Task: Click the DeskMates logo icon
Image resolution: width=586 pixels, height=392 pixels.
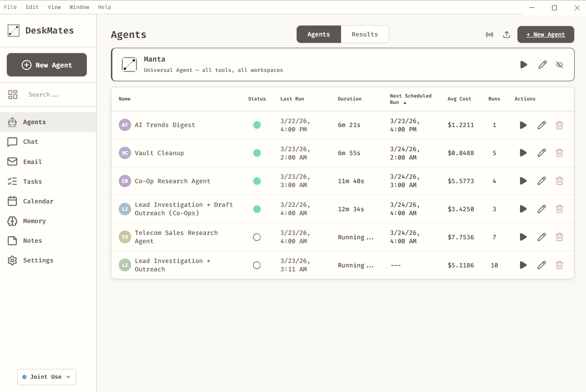Action: 13,31
